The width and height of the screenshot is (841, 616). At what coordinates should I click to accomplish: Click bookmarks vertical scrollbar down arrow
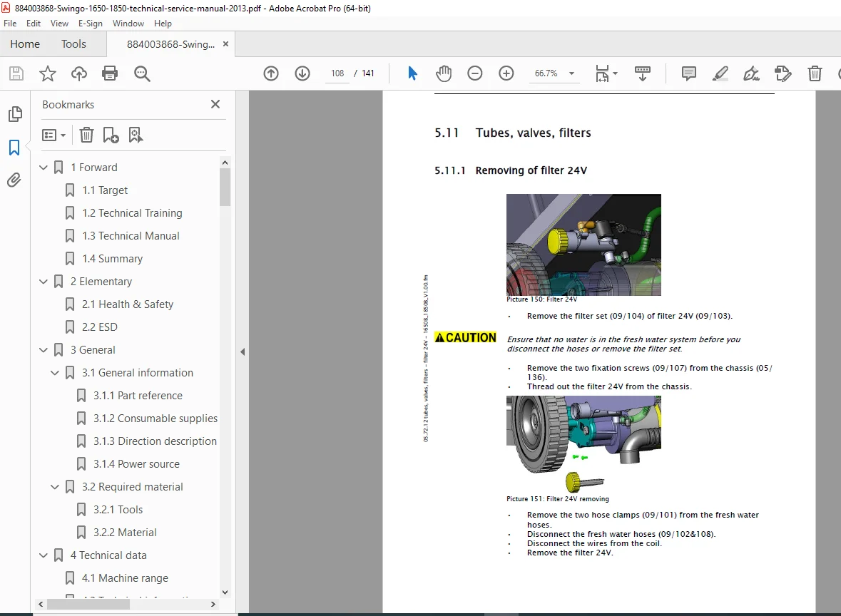click(225, 592)
